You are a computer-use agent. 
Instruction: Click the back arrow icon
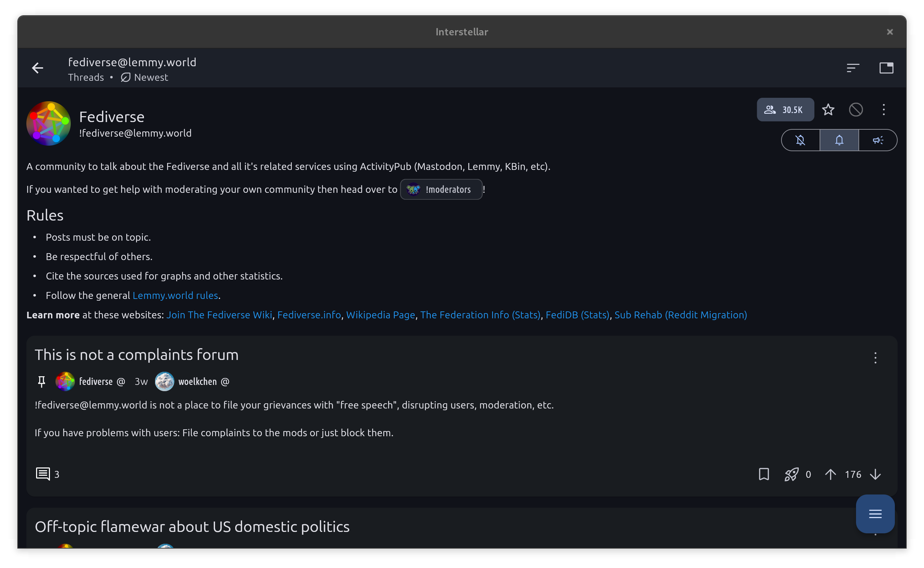click(x=37, y=68)
